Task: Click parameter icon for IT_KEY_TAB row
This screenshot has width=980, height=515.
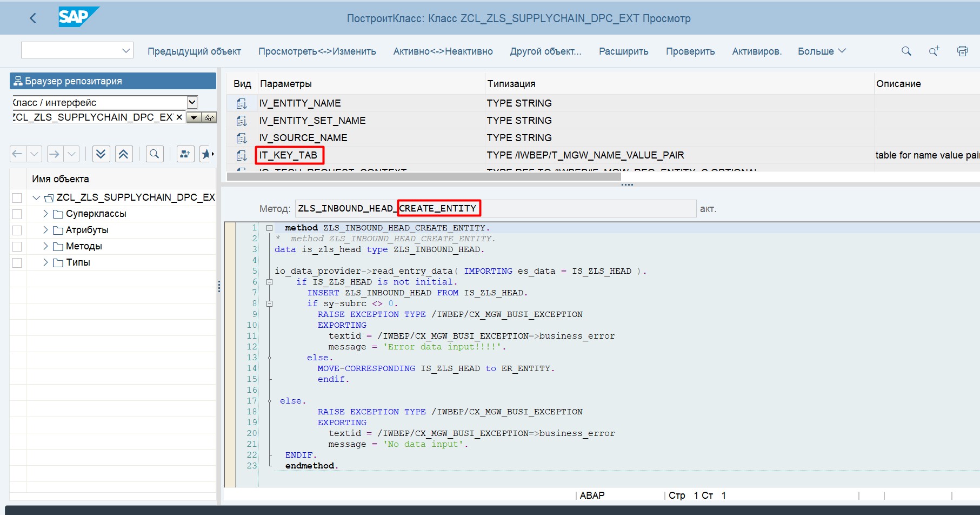Action: click(242, 155)
